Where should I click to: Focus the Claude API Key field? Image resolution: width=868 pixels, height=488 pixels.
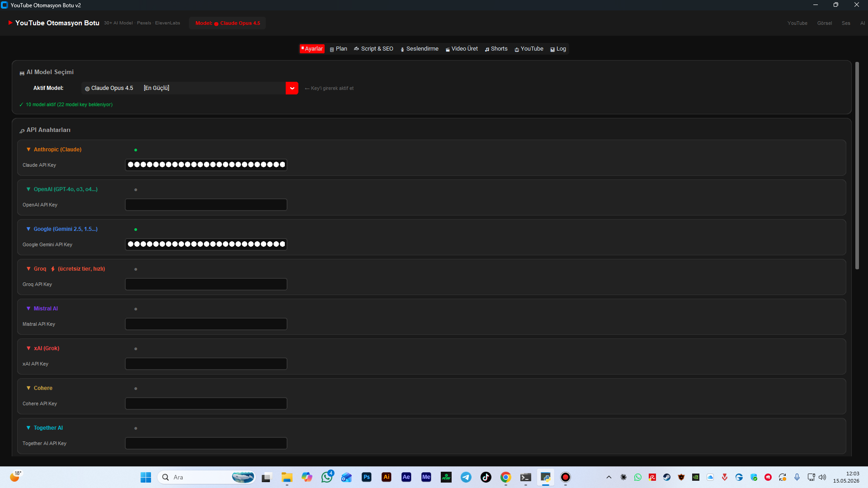pyautogui.click(x=206, y=165)
